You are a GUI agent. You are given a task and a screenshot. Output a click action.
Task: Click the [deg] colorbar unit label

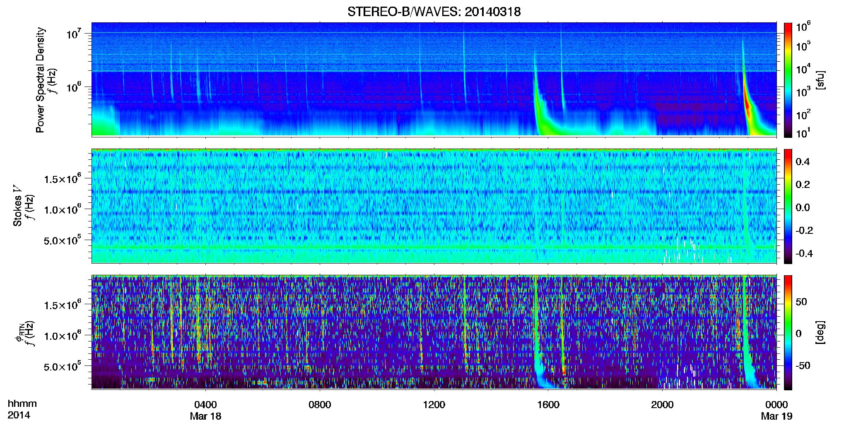point(820,332)
